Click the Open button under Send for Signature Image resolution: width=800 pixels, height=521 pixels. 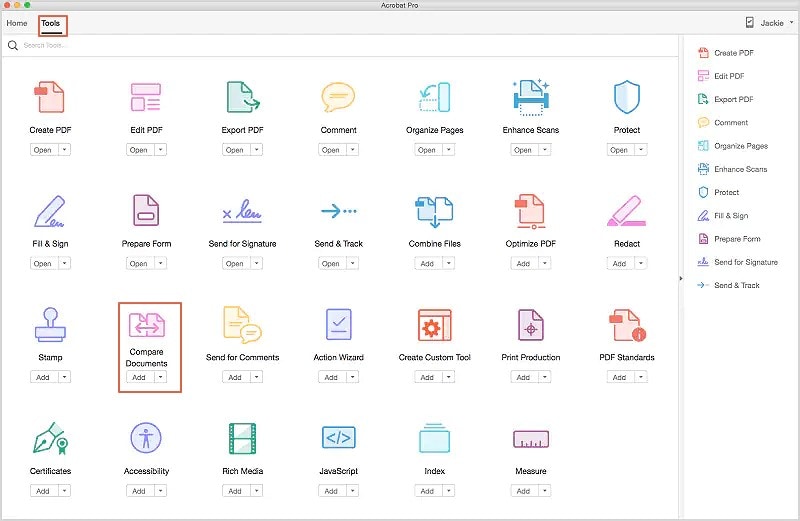(235, 264)
